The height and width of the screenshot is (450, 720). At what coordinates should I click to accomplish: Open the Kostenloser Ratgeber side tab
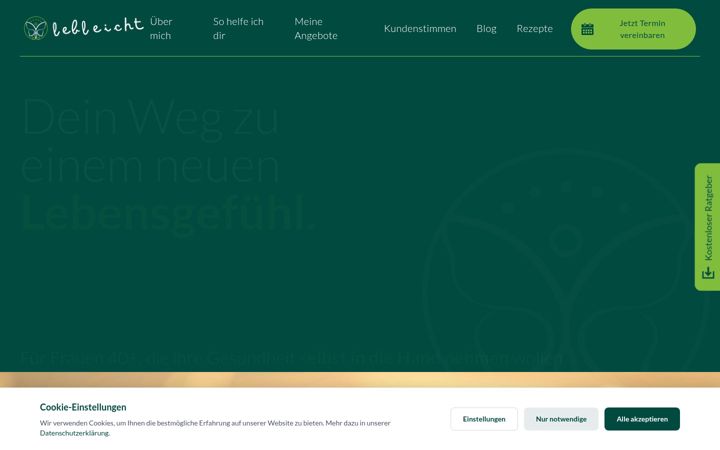708,227
